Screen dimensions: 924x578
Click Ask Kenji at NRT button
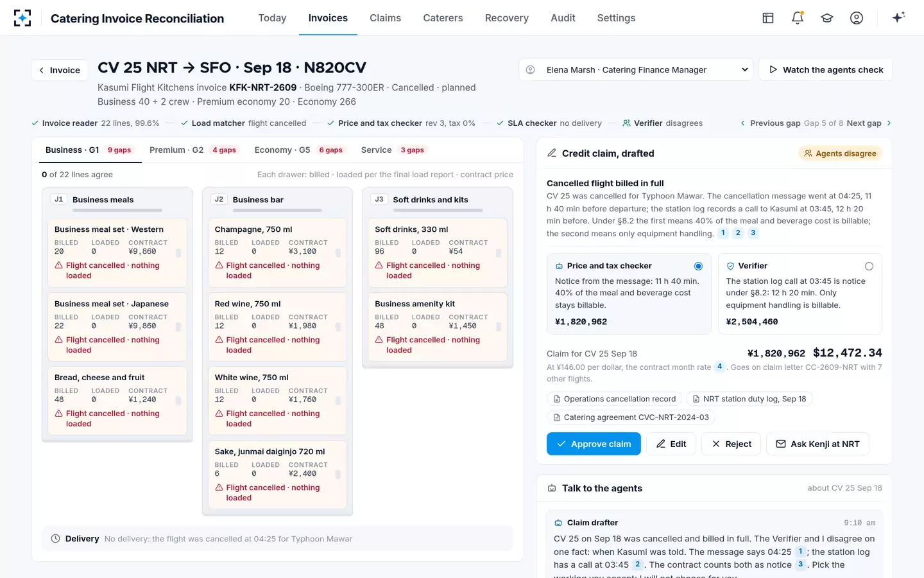pos(817,444)
